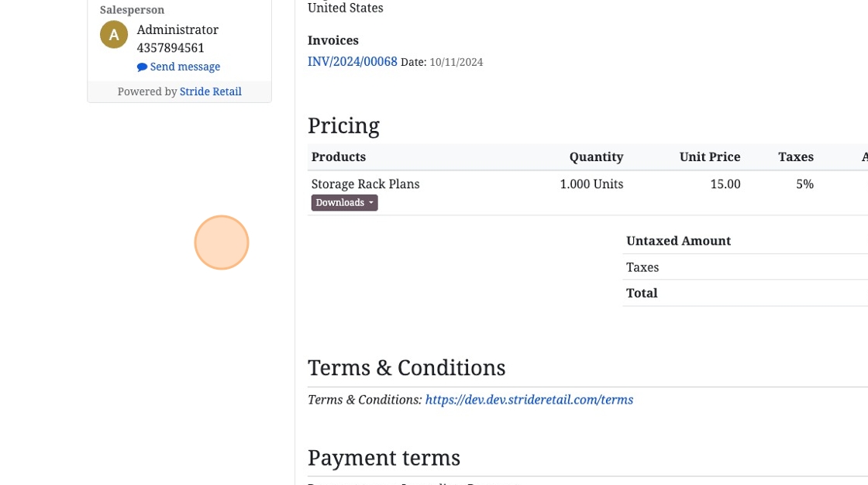Click the Total row label
The width and height of the screenshot is (868, 485).
click(x=642, y=293)
